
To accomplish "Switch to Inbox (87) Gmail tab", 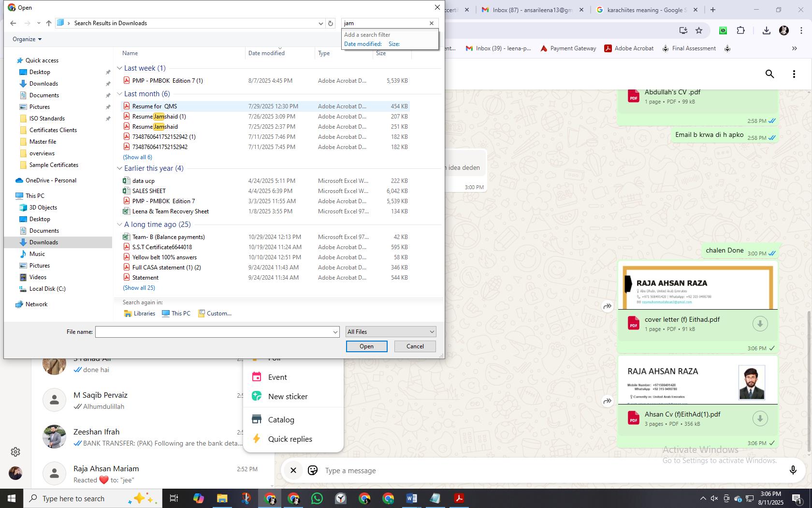I will click(532, 10).
